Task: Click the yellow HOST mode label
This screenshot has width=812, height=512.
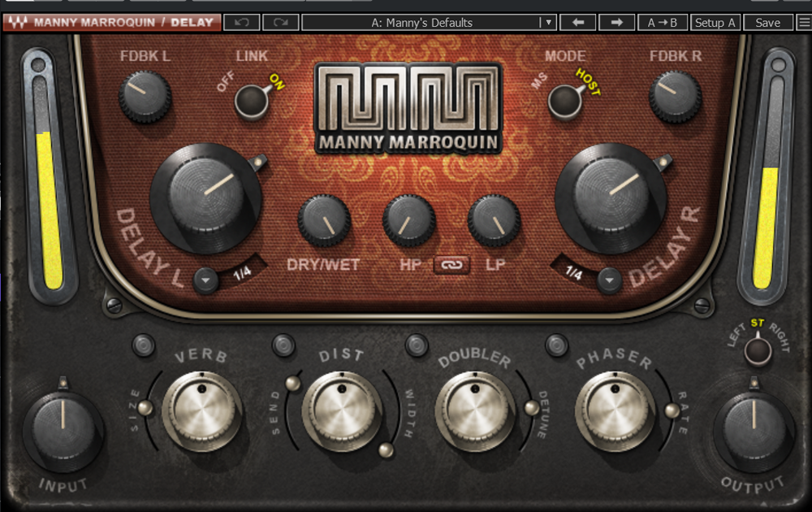Action: pyautogui.click(x=588, y=82)
